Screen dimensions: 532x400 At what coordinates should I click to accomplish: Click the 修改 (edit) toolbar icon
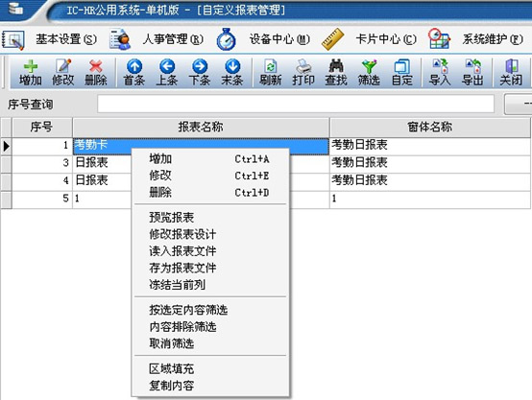pyautogui.click(x=63, y=73)
